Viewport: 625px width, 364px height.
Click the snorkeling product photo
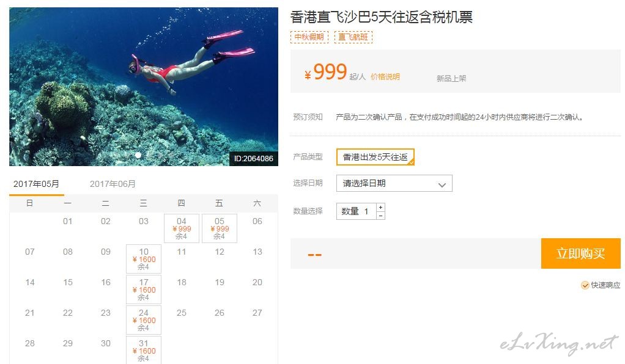[x=144, y=87]
